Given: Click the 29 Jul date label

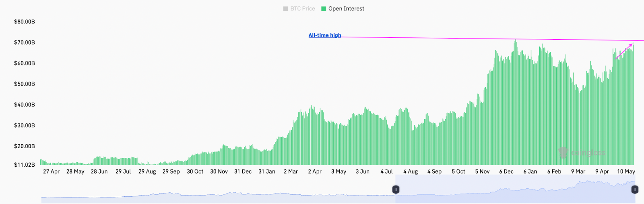Looking at the screenshot, I should click(x=123, y=171).
